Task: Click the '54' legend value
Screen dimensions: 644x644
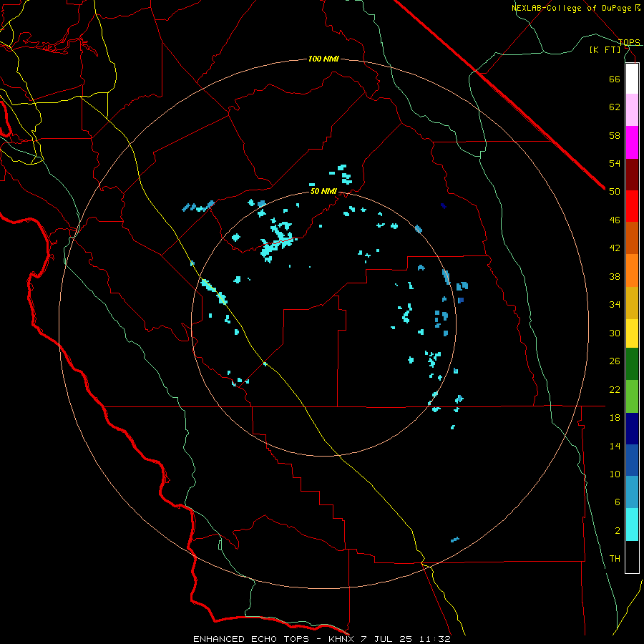Action: tap(615, 163)
